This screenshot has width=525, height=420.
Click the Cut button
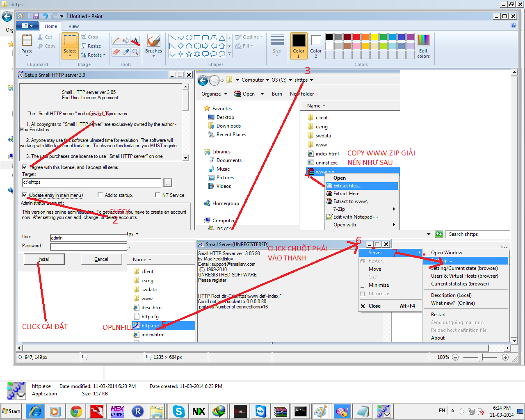[x=45, y=37]
